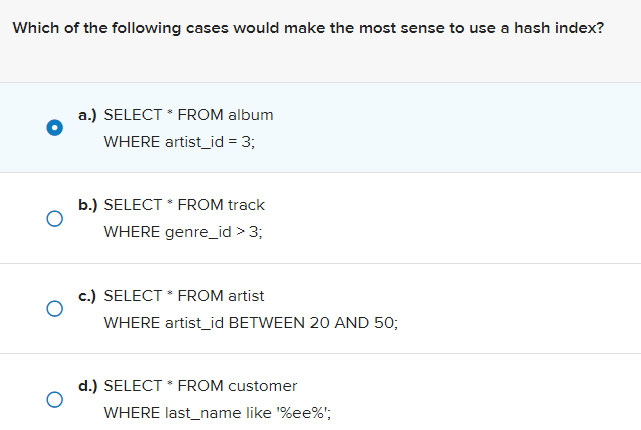
Task: Click the 'SELECT * FROM artist' text
Action: click(184, 296)
